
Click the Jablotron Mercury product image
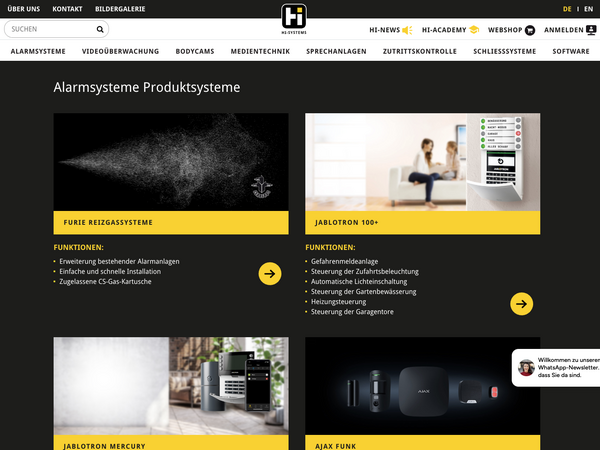coord(171,386)
